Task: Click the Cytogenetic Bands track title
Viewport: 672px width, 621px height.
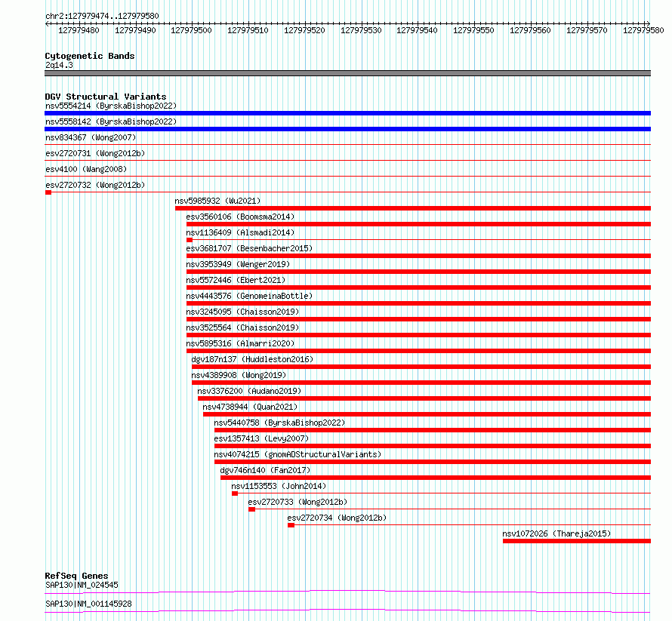Action: pos(90,56)
